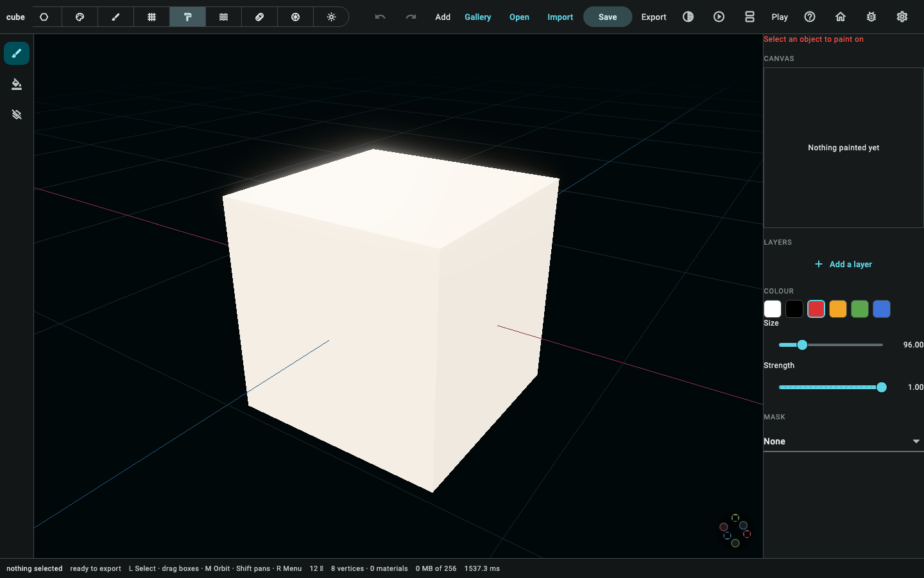924x578 pixels.
Task: Pick the blue colour swatch
Action: tap(882, 309)
